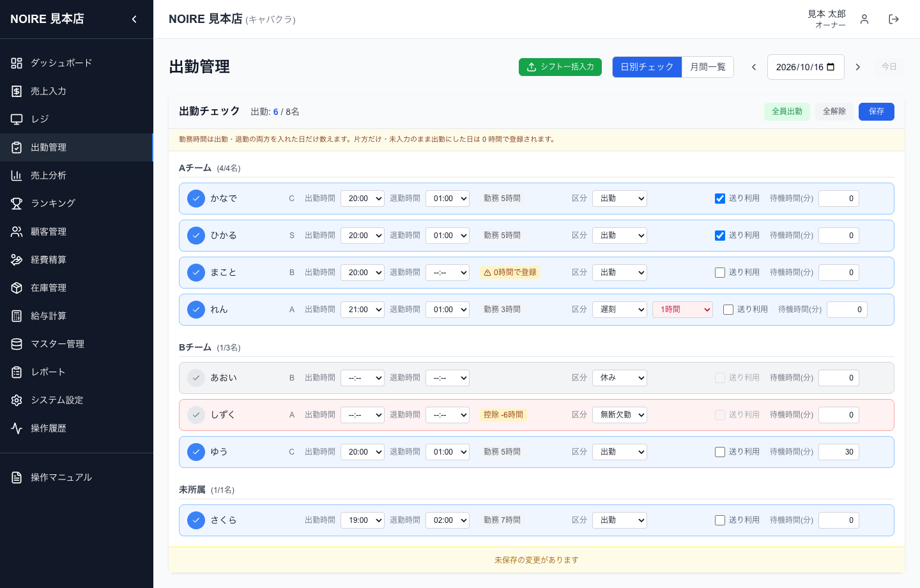Click the 給与計算 calculator icon
Viewport: 920px width, 588px height.
(17, 316)
